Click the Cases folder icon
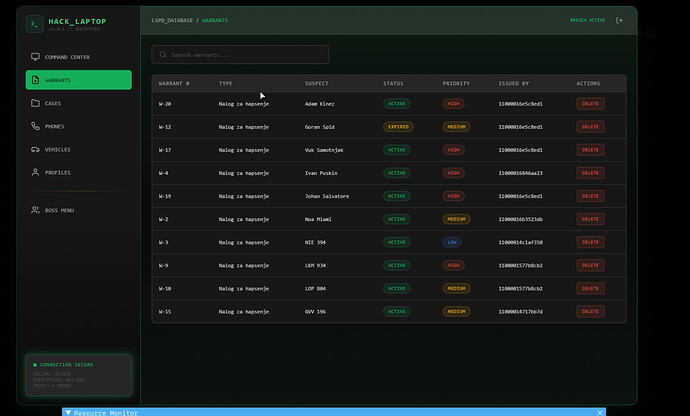The height and width of the screenshot is (416, 690). (35, 103)
